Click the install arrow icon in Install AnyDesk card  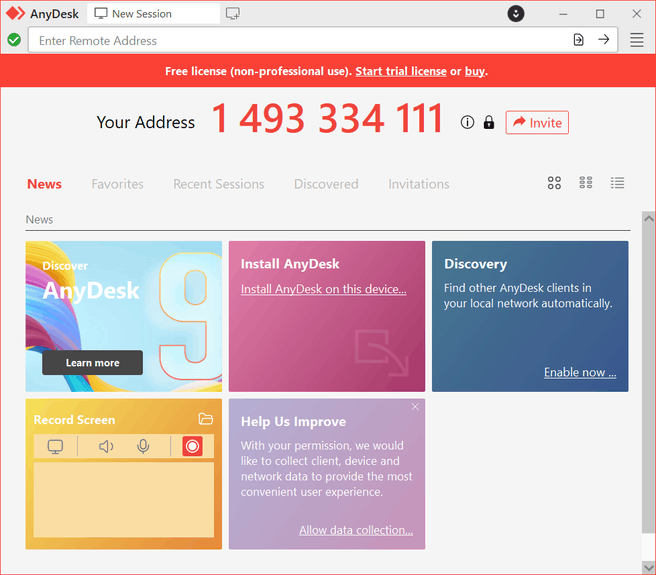tap(381, 353)
